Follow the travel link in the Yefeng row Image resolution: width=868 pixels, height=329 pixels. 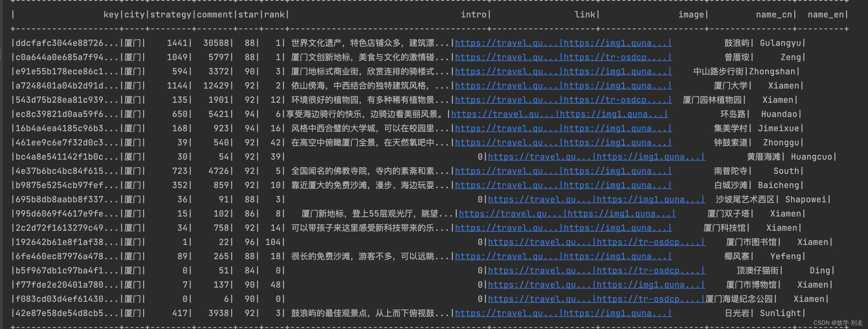pos(507,256)
